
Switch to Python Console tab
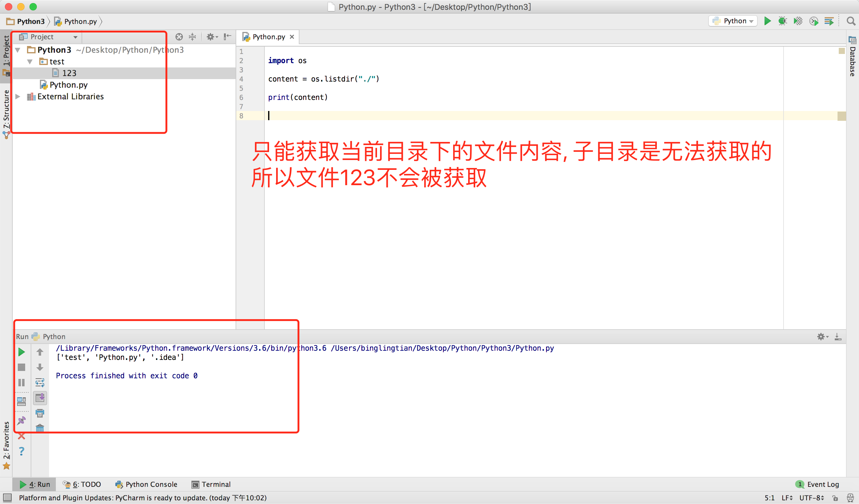147,484
